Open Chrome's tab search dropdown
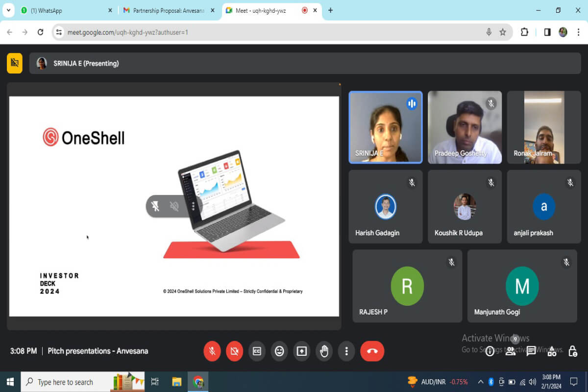Screen dimensions: 588x392 [8, 10]
